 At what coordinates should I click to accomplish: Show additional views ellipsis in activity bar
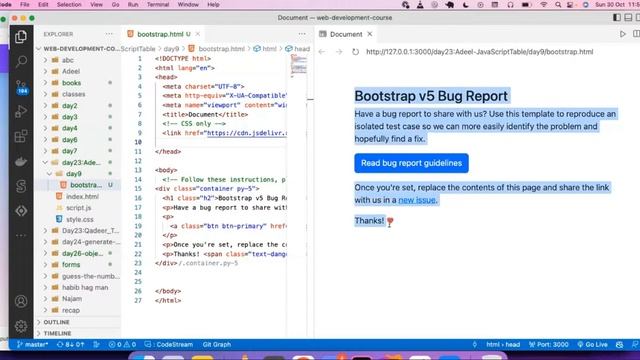point(21,236)
